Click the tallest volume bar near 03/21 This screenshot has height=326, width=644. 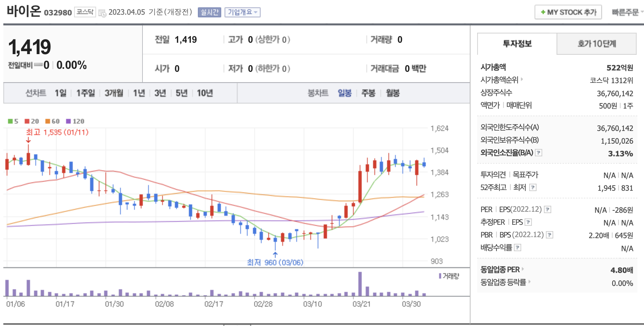click(360, 284)
